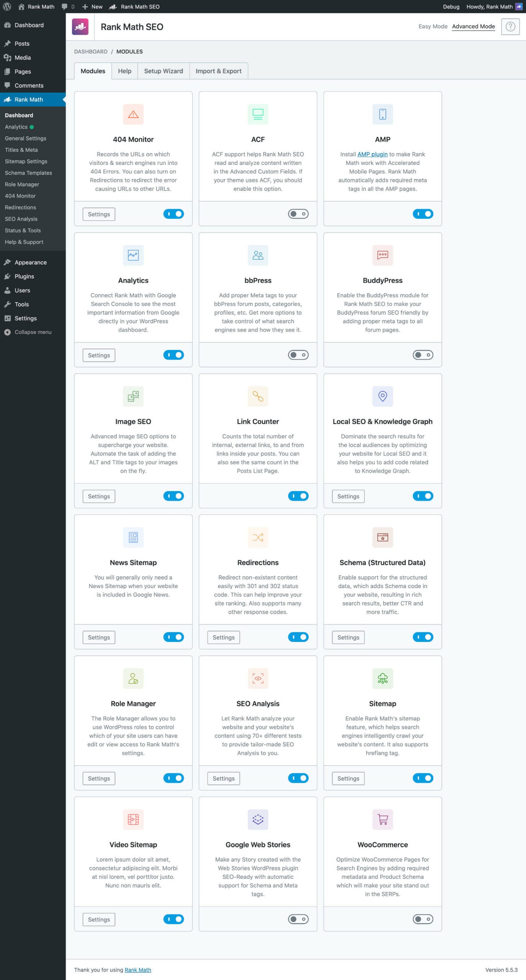Click the user avatar in admin bar
This screenshot has height=980, width=526.
519,7
